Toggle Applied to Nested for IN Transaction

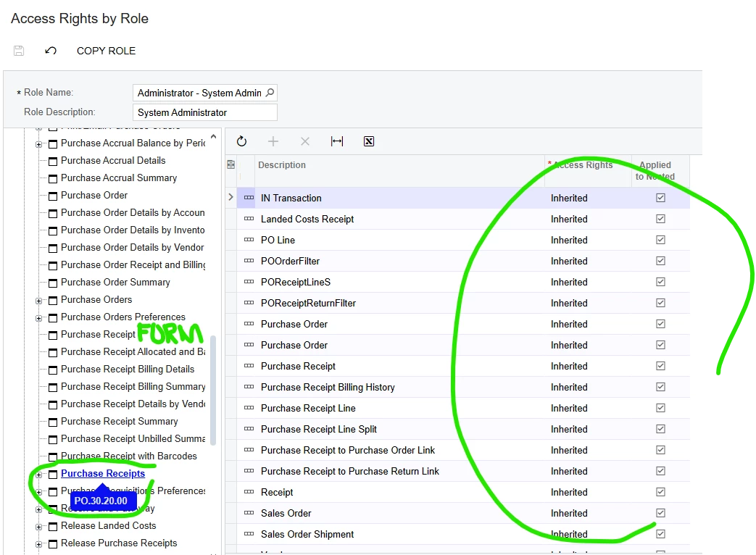pyautogui.click(x=660, y=198)
